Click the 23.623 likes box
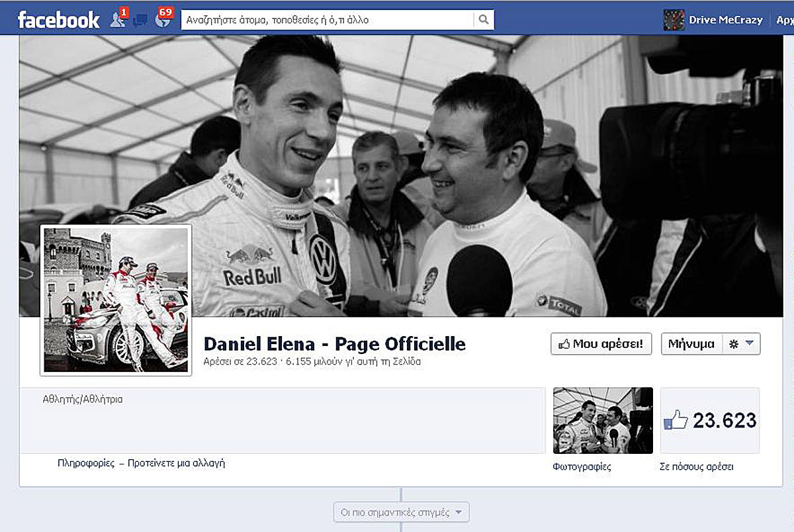Screen dimensions: 794x532 pyautogui.click(x=710, y=420)
